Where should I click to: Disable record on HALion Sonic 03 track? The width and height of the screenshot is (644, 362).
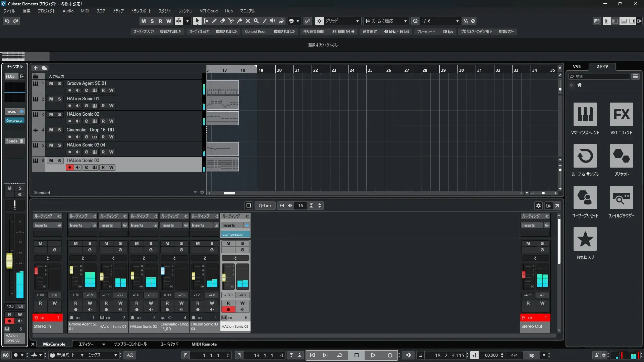(69, 167)
